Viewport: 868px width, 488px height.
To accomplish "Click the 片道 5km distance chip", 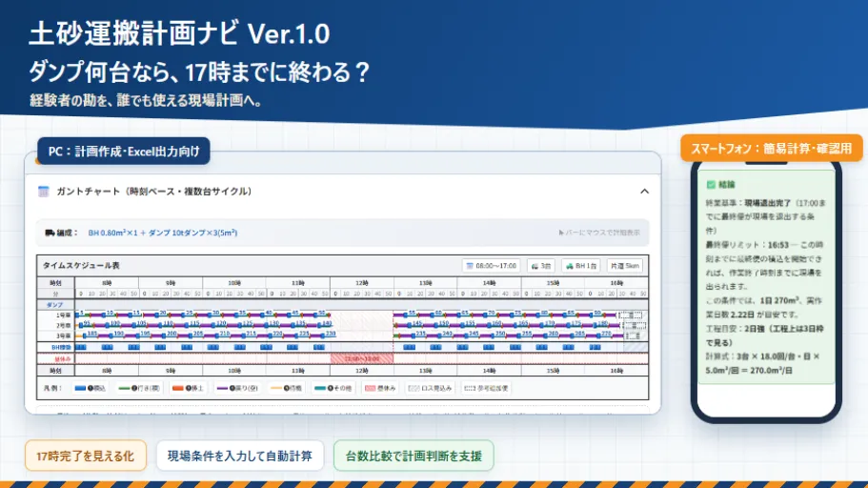I will (625, 266).
